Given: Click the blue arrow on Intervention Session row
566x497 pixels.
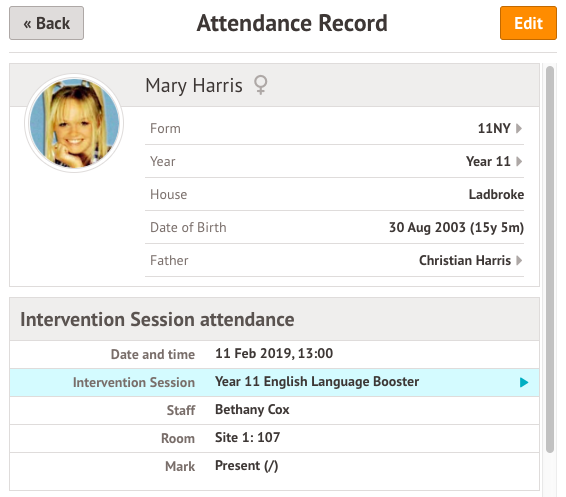Looking at the screenshot, I should pos(524,382).
